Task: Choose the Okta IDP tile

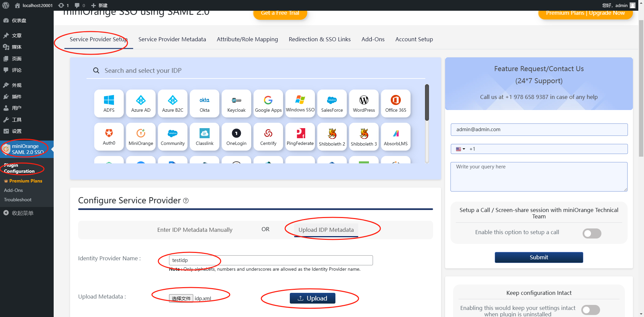Action: pos(204,103)
